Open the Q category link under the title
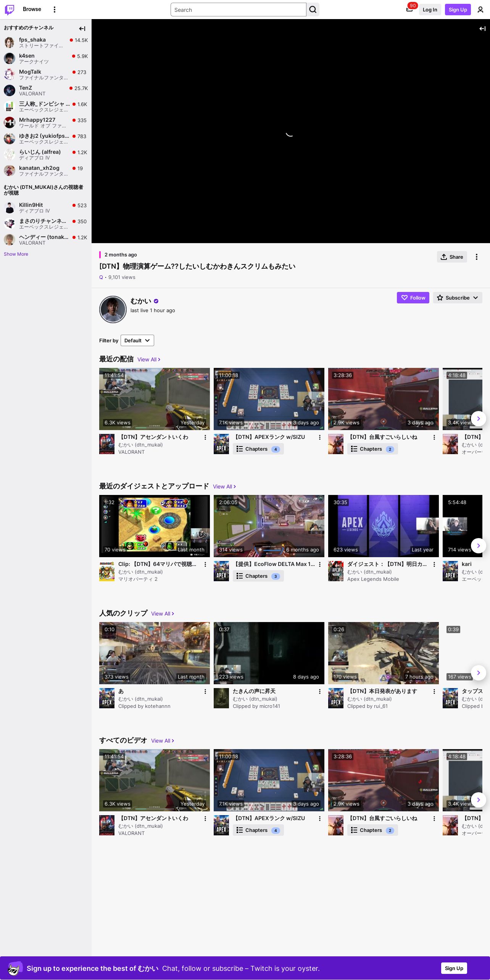This screenshot has height=980, width=490. pyautogui.click(x=101, y=277)
